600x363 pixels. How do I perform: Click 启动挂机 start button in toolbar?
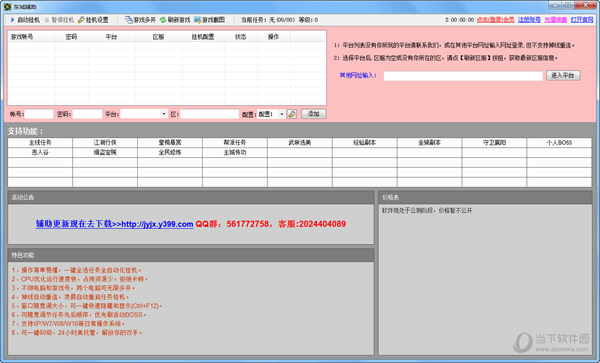click(x=25, y=20)
